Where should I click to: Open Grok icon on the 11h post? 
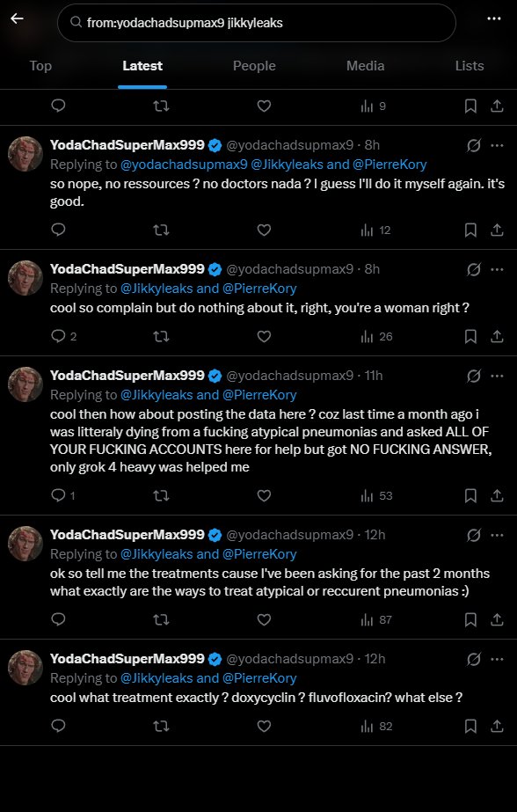coord(474,376)
